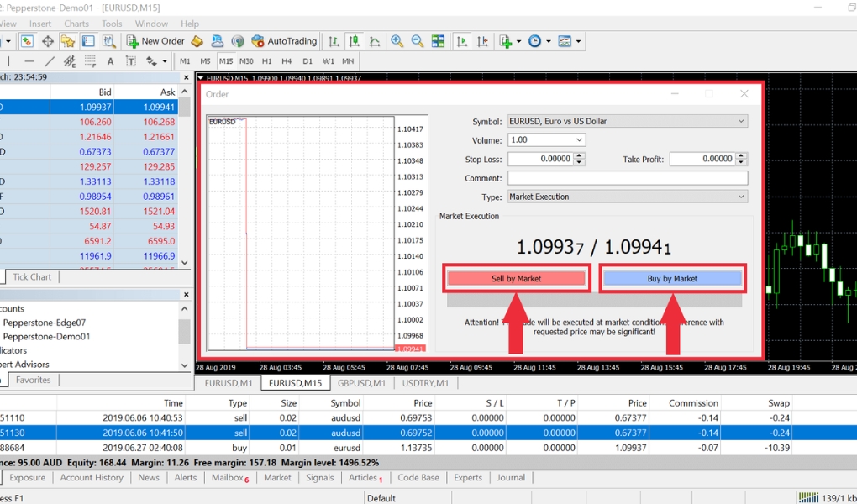
Task: Zoom out on the chart
Action: tap(418, 41)
